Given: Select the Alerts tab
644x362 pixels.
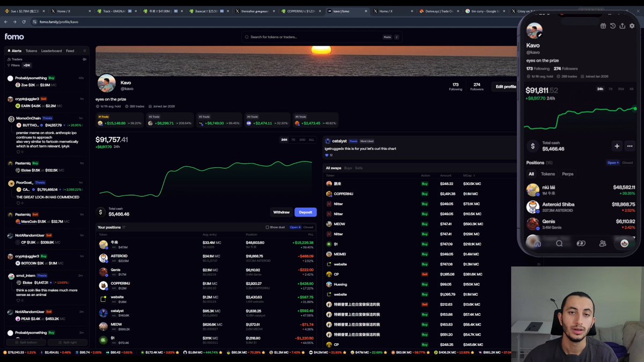Looking at the screenshot, I should [14, 51].
